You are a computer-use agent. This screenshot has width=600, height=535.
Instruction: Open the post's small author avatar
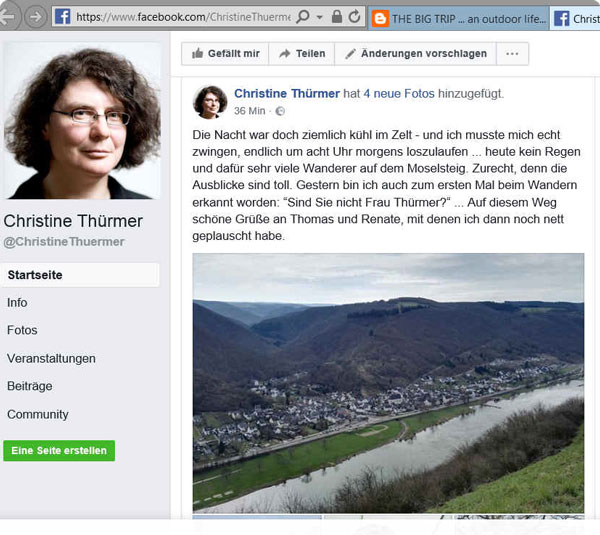tap(210, 102)
